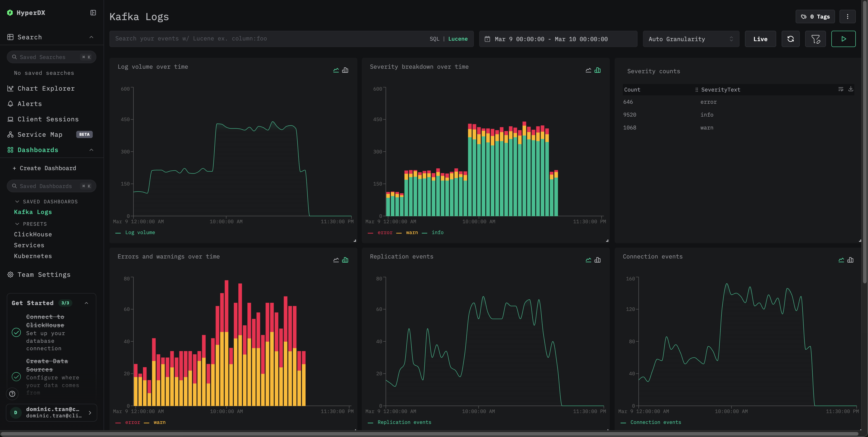This screenshot has width=868, height=437.
Task: Switch Log volume chart to bar display
Action: [345, 70]
